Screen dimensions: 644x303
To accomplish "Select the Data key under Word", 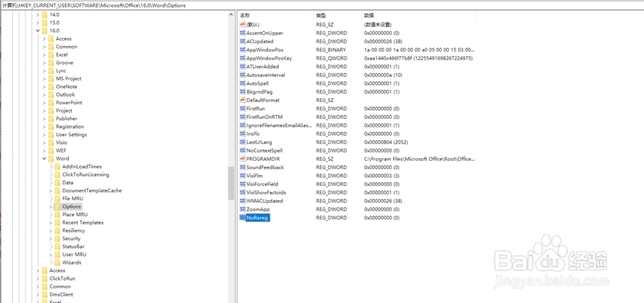I will [68, 183].
